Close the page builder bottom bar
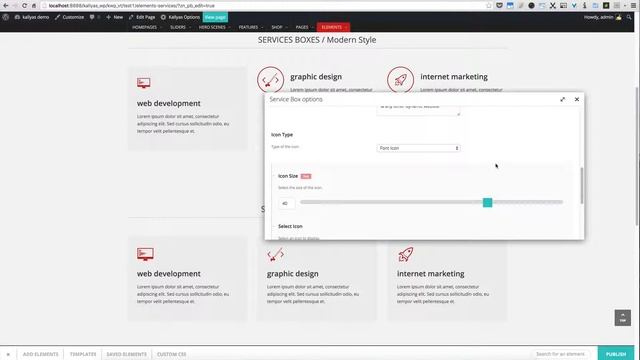Image resolution: width=640 pixels, height=360 pixels. (x=8, y=354)
